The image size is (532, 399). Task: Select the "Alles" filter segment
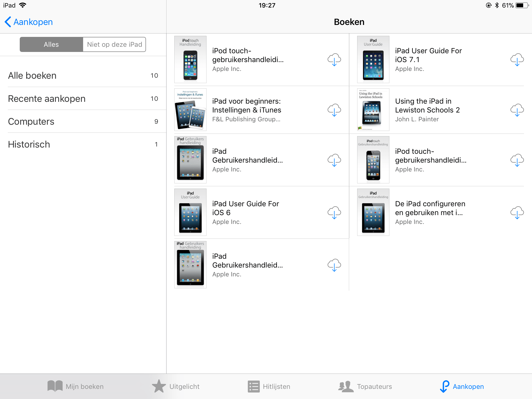click(x=51, y=44)
